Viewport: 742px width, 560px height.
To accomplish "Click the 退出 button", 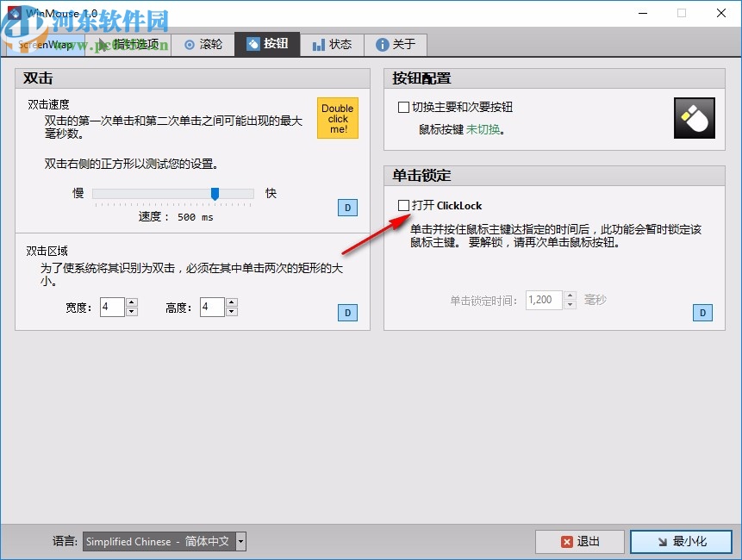I will point(580,542).
